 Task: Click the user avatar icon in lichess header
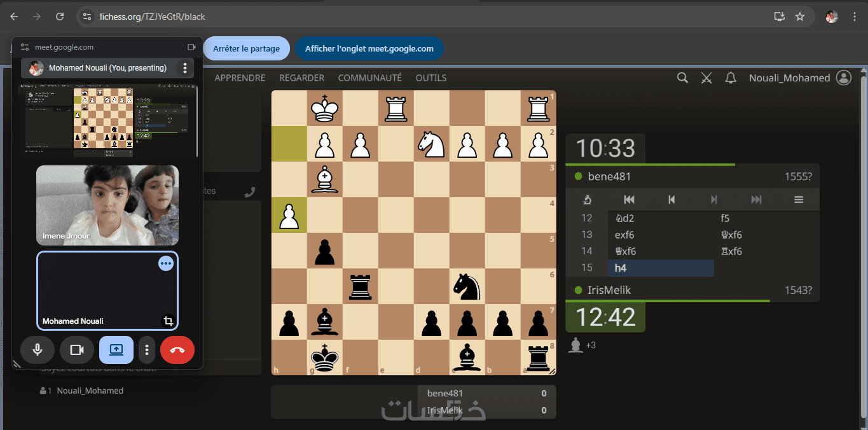tap(844, 78)
